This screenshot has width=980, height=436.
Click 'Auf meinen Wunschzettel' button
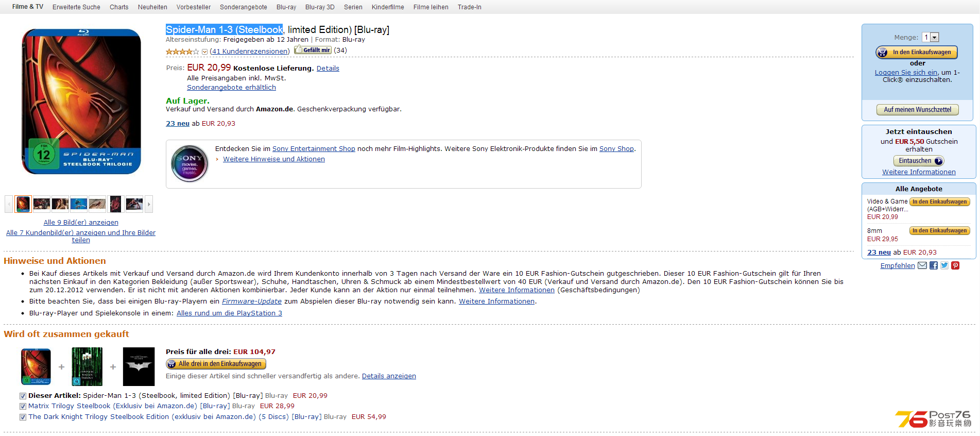(918, 110)
